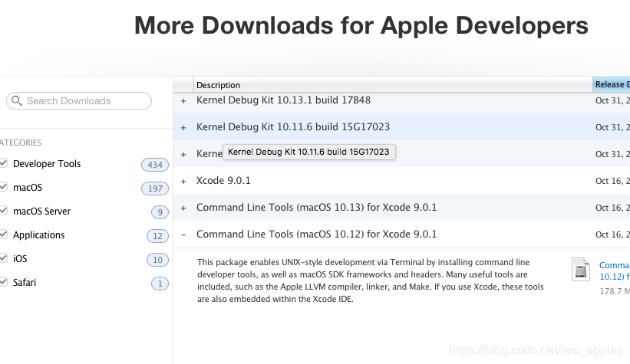Select Command Line Tools (macOS 10.12) title
This screenshot has height=364, width=630.
point(317,234)
